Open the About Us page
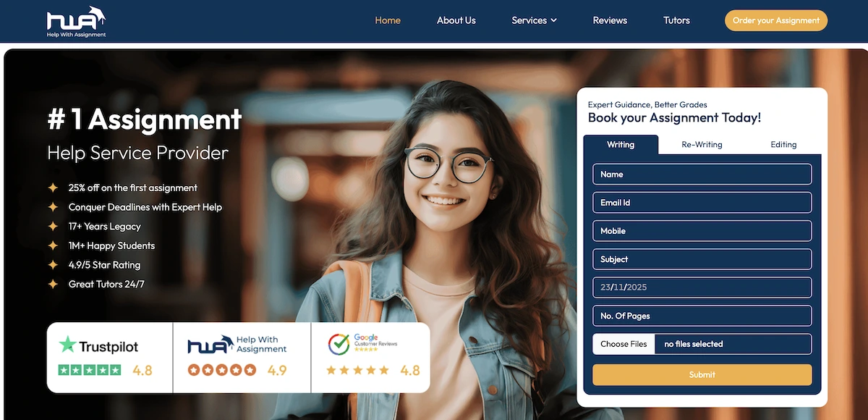The image size is (868, 420). point(456,20)
